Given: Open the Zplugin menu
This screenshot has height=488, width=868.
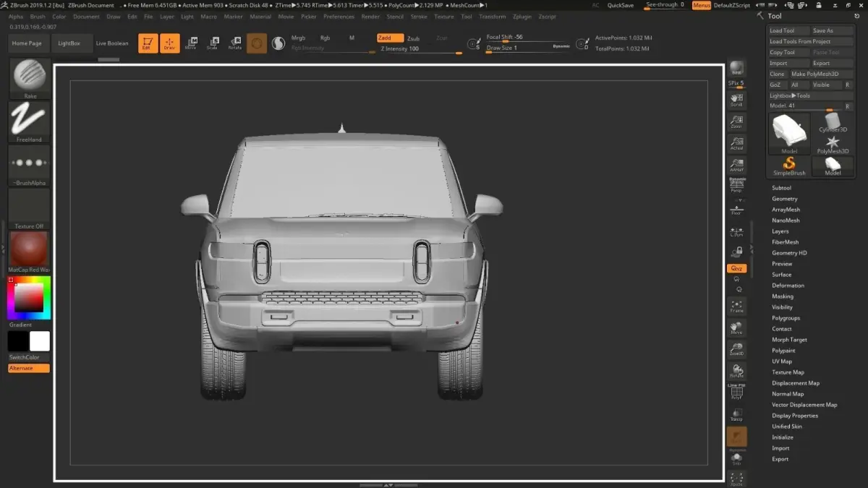Looking at the screenshot, I should [522, 16].
